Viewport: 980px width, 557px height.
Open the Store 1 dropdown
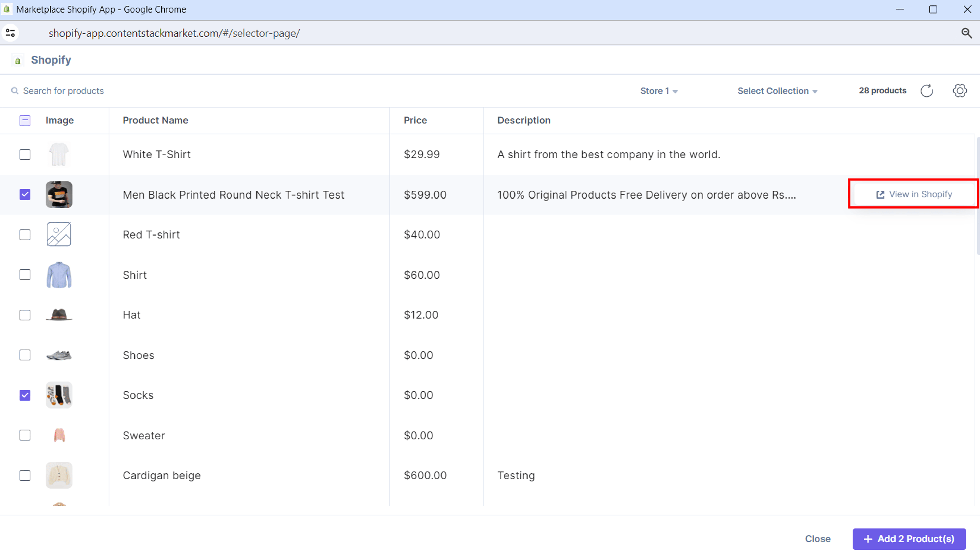click(x=659, y=91)
